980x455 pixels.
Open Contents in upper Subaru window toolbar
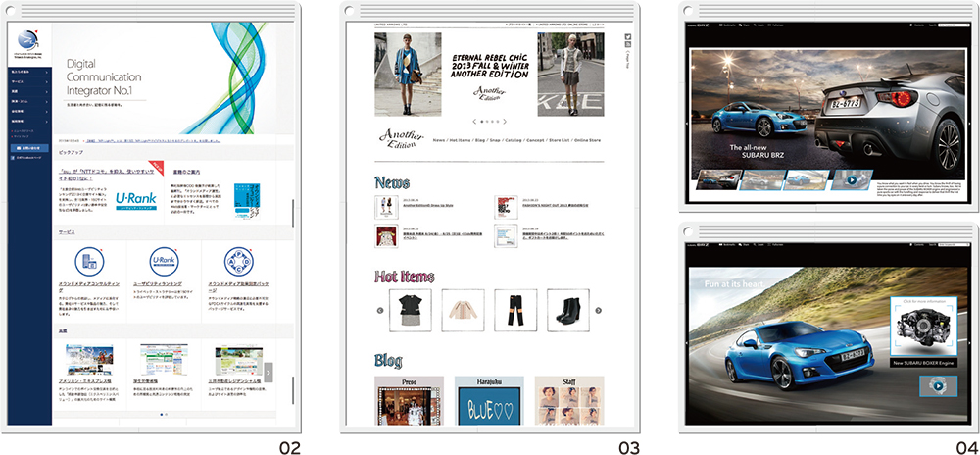[917, 25]
